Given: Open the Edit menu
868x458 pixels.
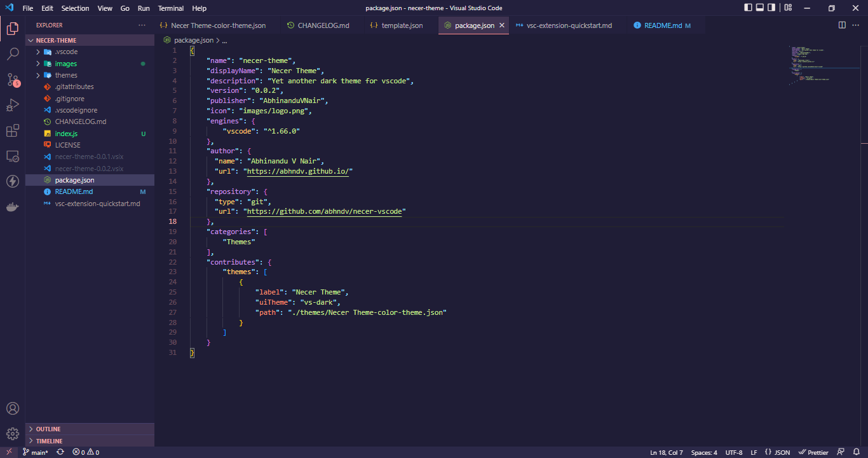Looking at the screenshot, I should coord(47,8).
